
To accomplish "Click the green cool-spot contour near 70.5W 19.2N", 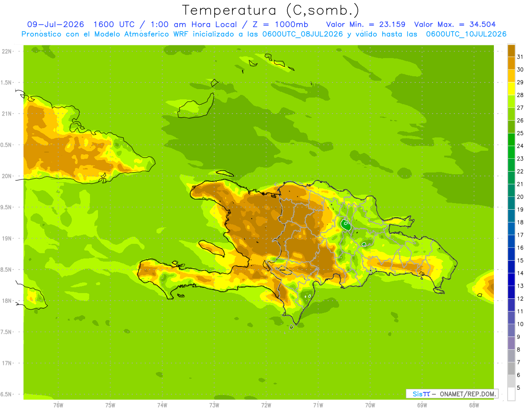I will pos(346,224).
